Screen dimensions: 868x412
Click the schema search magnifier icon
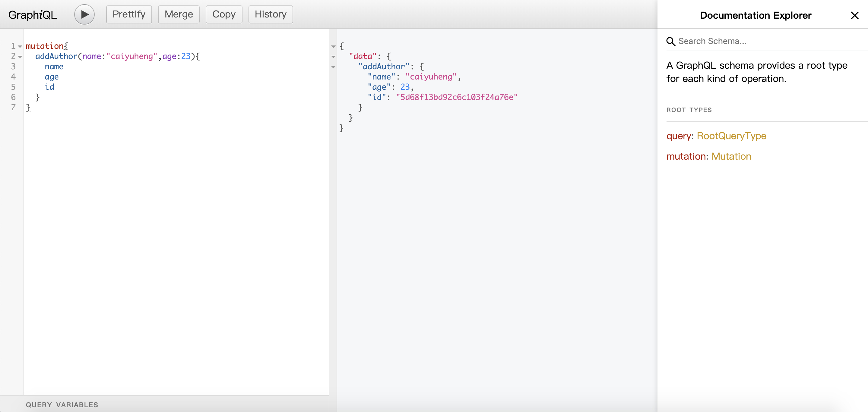(x=670, y=41)
